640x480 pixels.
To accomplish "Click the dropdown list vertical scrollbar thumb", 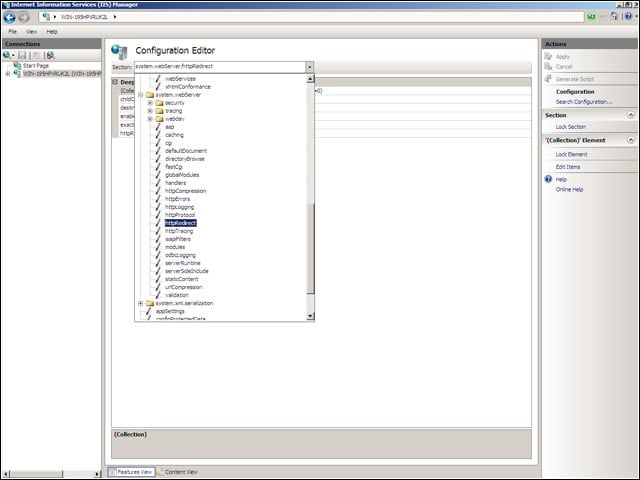I will pyautogui.click(x=310, y=248).
